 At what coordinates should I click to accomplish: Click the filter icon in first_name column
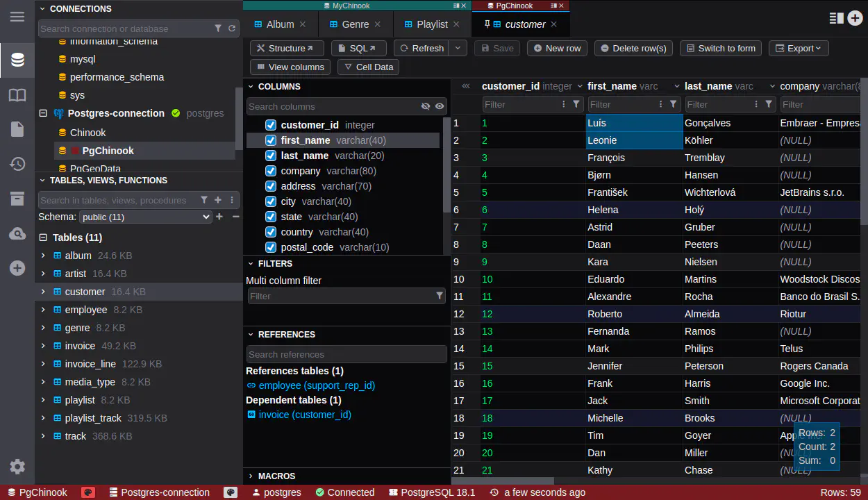[673, 104]
